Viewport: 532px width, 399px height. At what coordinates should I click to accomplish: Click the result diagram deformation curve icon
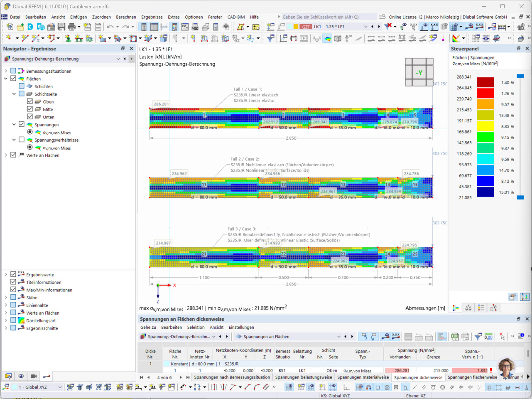(x=317, y=38)
